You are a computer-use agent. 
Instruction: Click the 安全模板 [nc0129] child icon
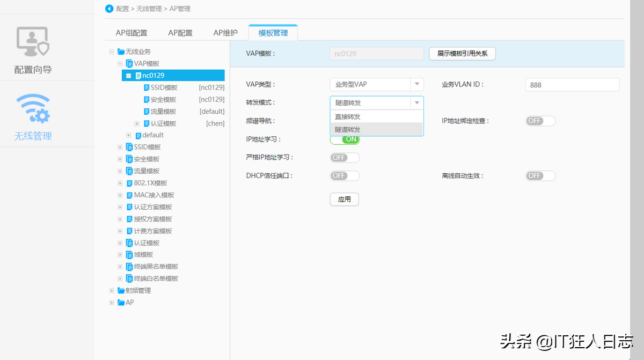[x=147, y=99]
